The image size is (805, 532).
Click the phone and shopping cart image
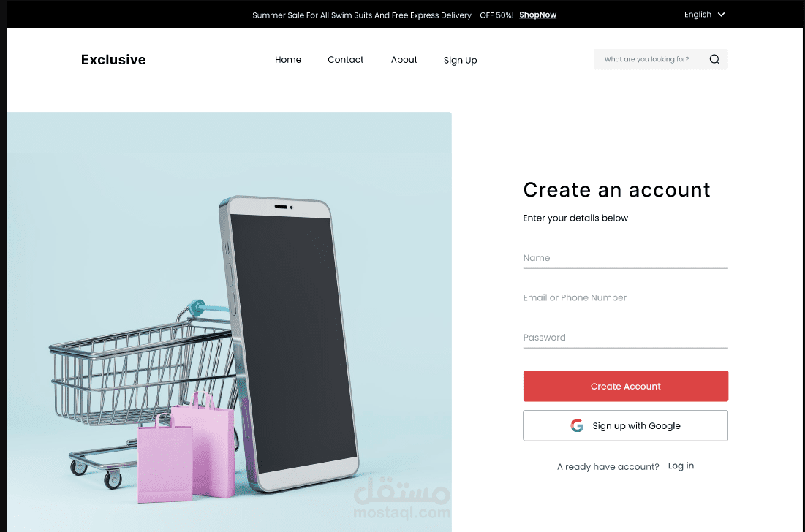(229, 322)
